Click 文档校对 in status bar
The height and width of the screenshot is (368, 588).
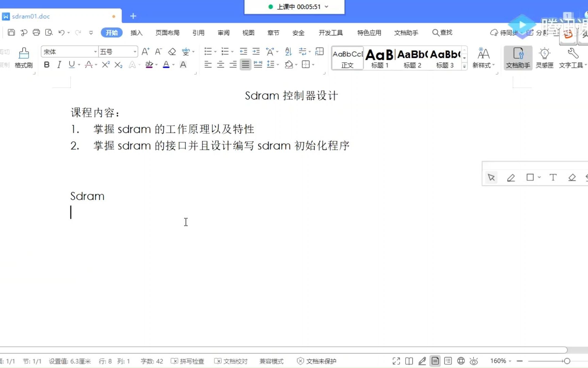tap(231, 361)
